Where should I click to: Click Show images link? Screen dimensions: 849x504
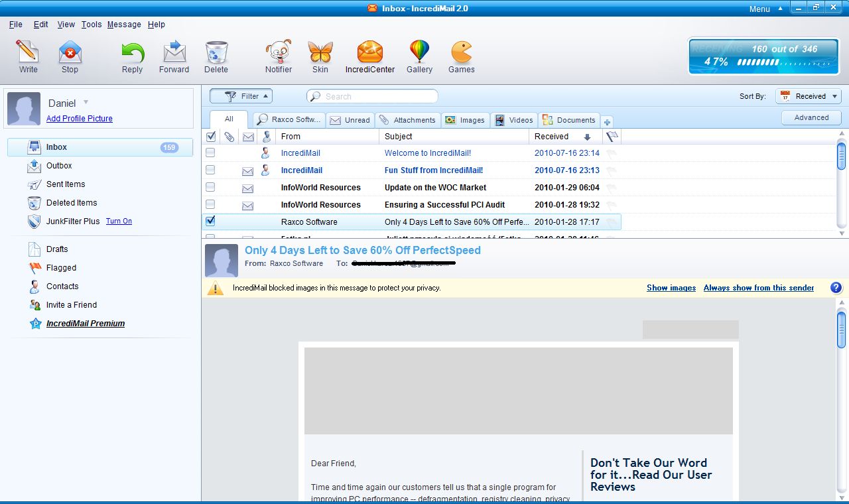click(671, 288)
